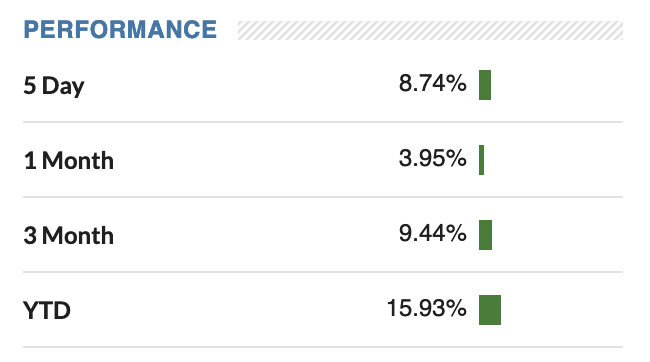Select the YTD performance label
Image resolution: width=650 pixels, height=362 pixels.
(x=47, y=311)
